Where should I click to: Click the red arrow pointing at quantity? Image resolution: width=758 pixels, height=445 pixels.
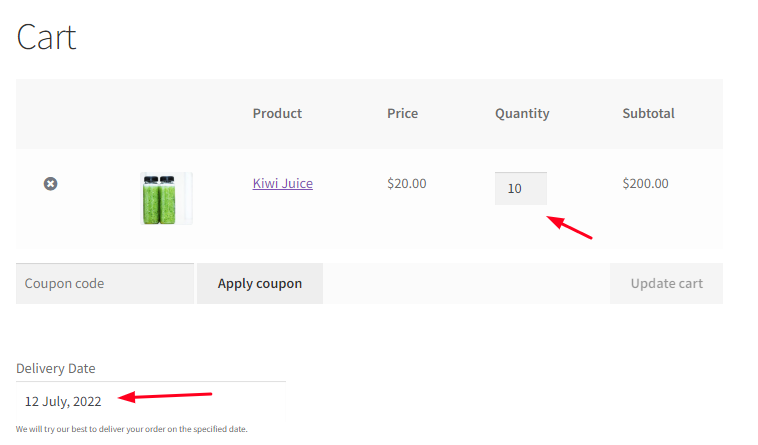tap(572, 228)
